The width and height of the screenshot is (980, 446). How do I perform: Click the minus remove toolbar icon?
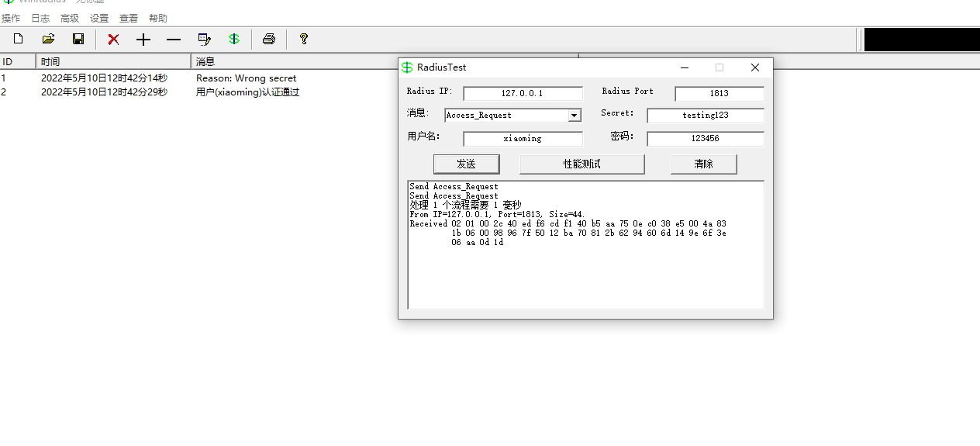pos(174,39)
